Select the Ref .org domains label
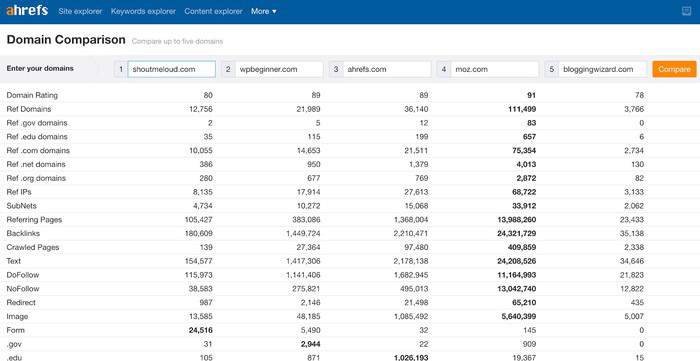The width and height of the screenshot is (700, 361). click(36, 178)
